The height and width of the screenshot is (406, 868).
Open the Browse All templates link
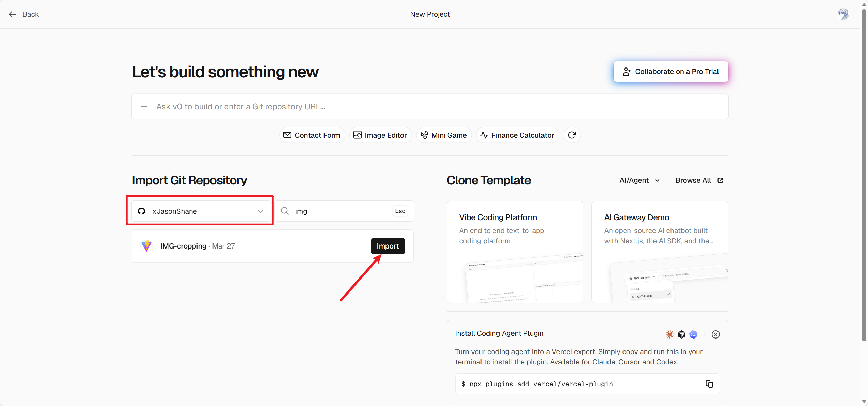click(x=699, y=180)
